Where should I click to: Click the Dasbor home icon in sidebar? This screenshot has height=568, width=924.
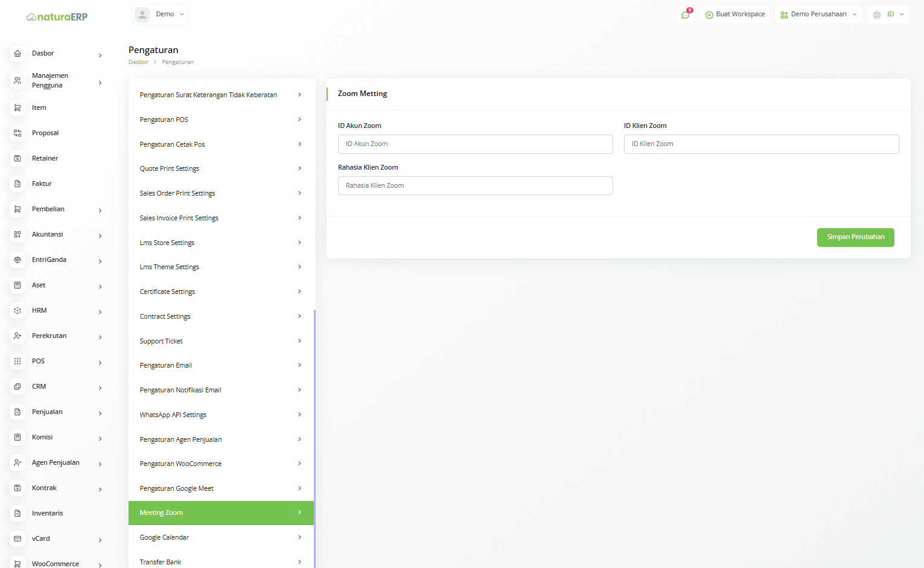point(18,53)
